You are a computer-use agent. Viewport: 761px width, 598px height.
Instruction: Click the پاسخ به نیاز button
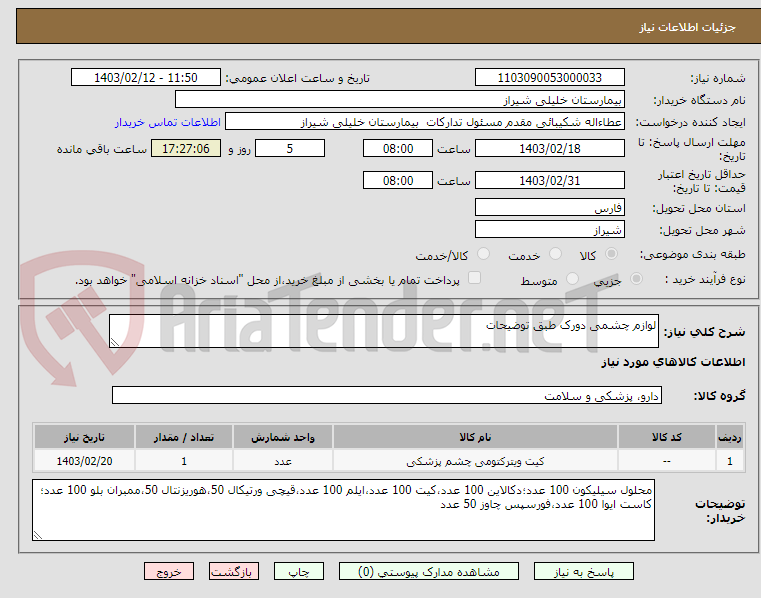point(583,571)
